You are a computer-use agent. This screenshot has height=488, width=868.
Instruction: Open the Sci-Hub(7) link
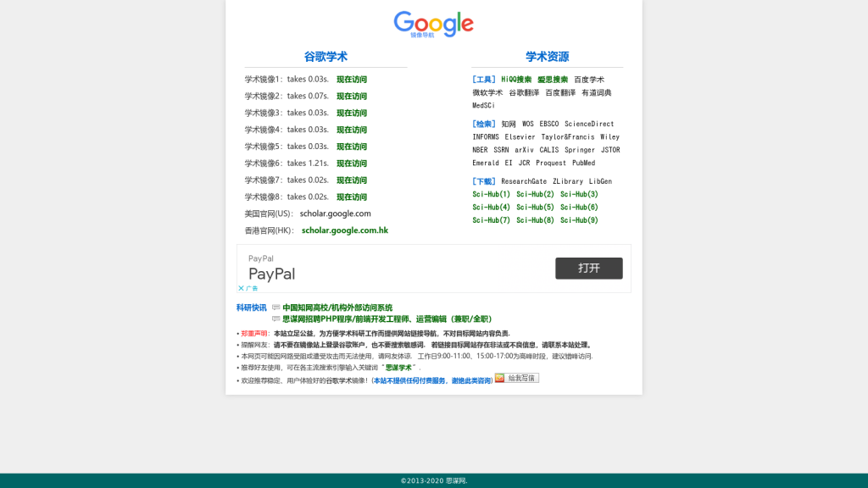click(491, 220)
